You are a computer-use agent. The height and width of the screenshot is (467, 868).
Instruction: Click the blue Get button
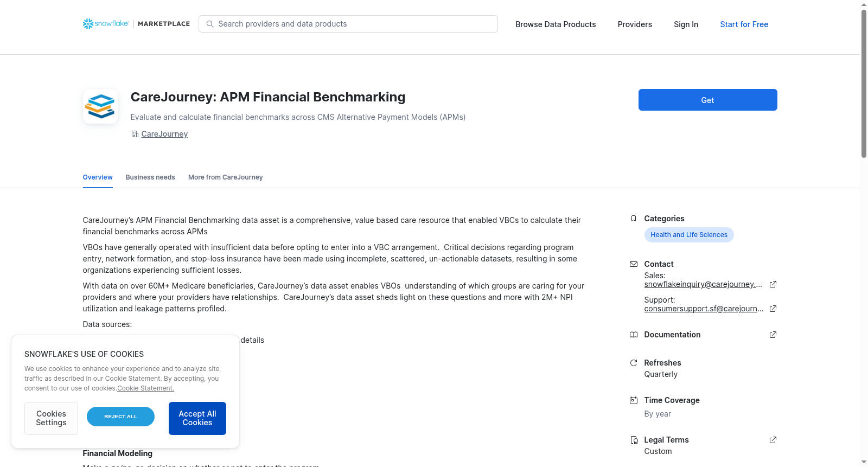[707, 100]
